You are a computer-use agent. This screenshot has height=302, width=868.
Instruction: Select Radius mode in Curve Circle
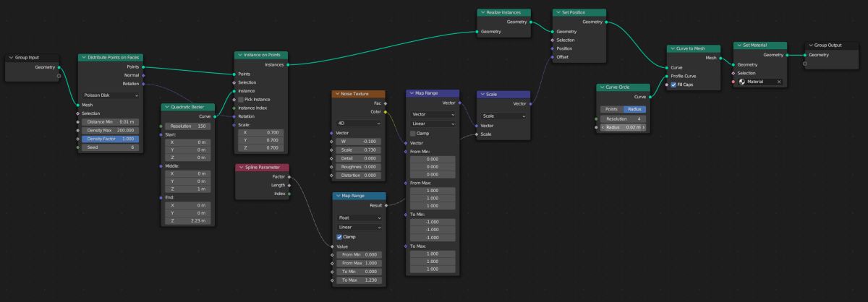coord(634,108)
